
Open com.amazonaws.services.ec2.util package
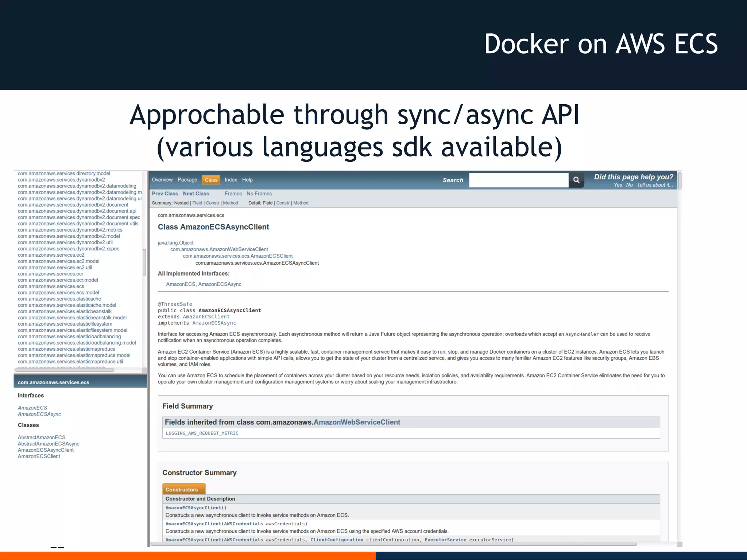point(55,267)
